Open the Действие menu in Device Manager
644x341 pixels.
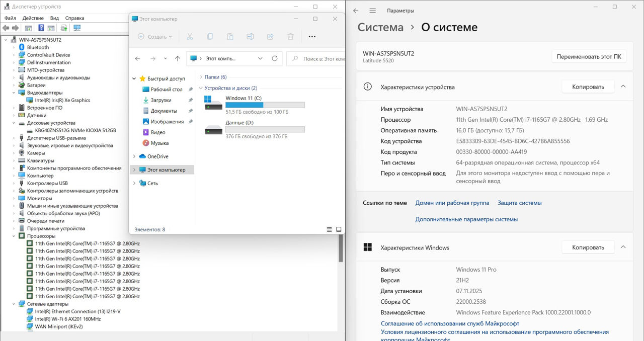point(33,18)
